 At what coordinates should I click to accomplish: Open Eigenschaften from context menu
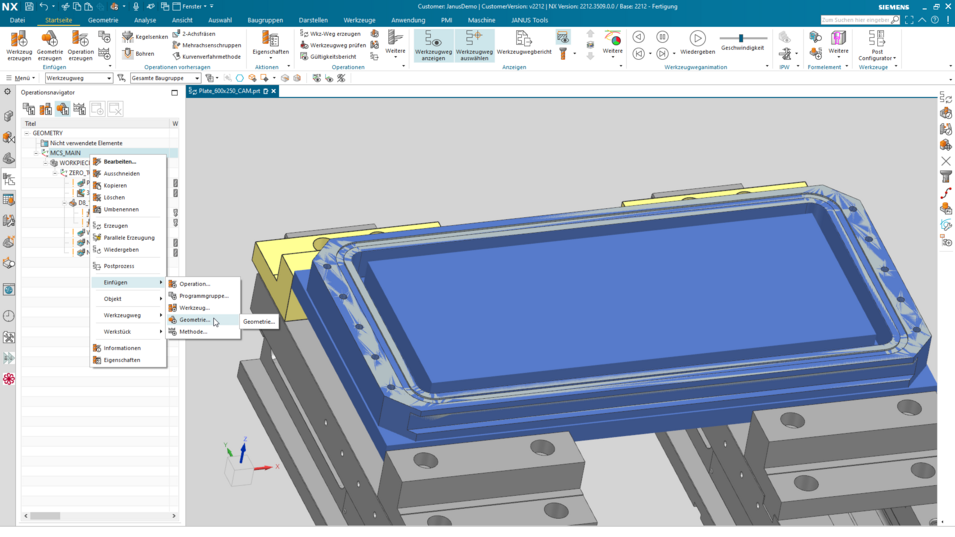(129, 360)
